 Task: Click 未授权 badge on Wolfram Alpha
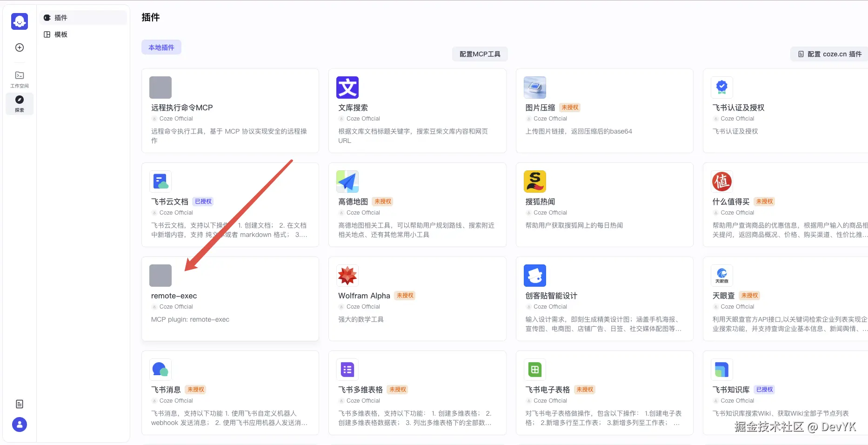(x=405, y=296)
